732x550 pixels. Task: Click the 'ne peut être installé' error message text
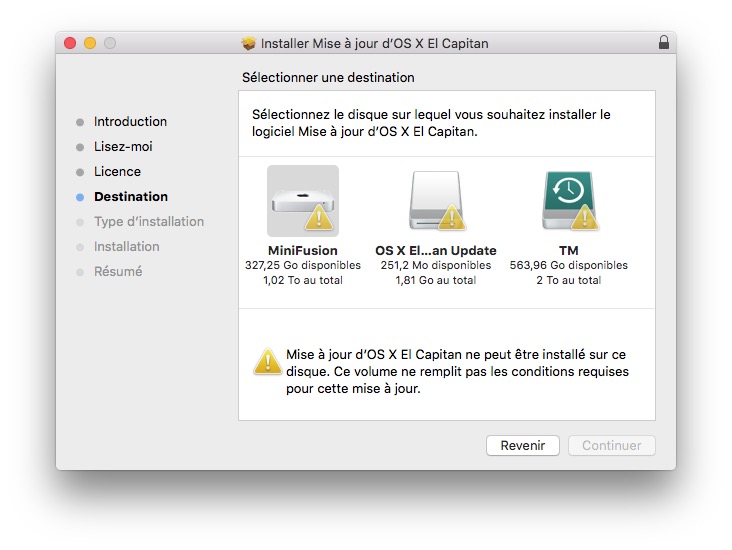pyautogui.click(x=458, y=371)
